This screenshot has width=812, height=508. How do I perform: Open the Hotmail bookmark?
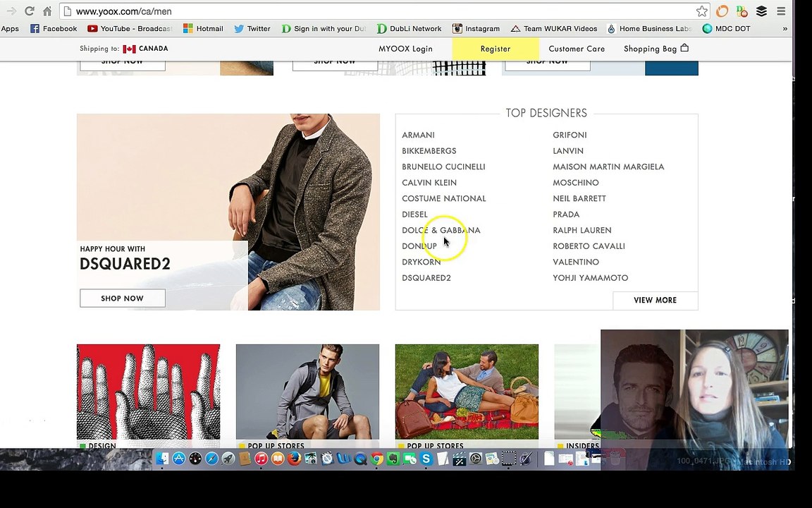[204, 28]
